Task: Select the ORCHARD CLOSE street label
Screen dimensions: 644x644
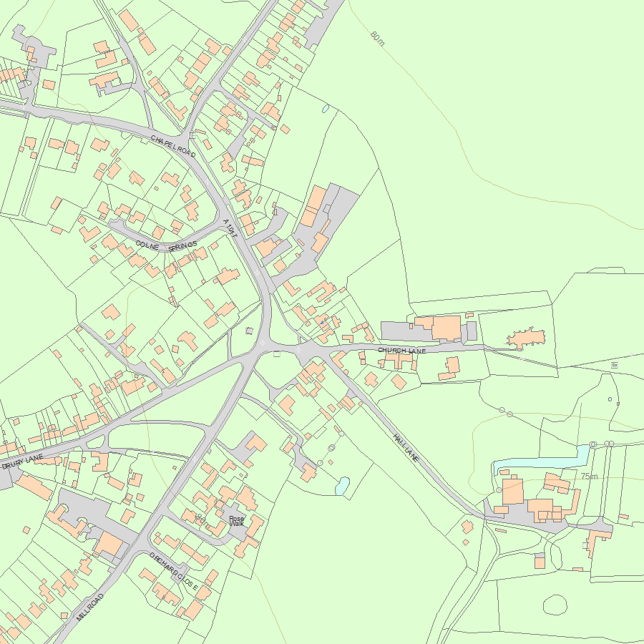Action: [x=173, y=571]
